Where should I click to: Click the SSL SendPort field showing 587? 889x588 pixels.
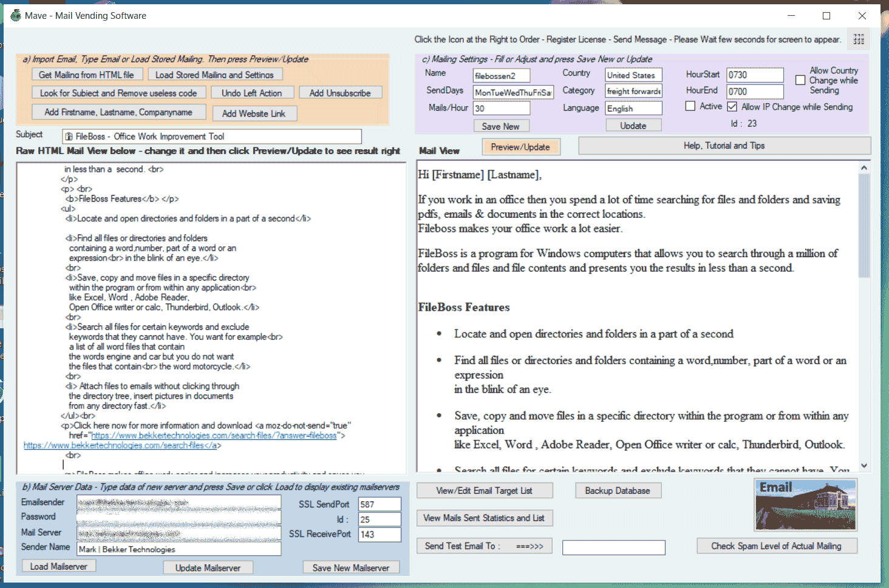(380, 504)
